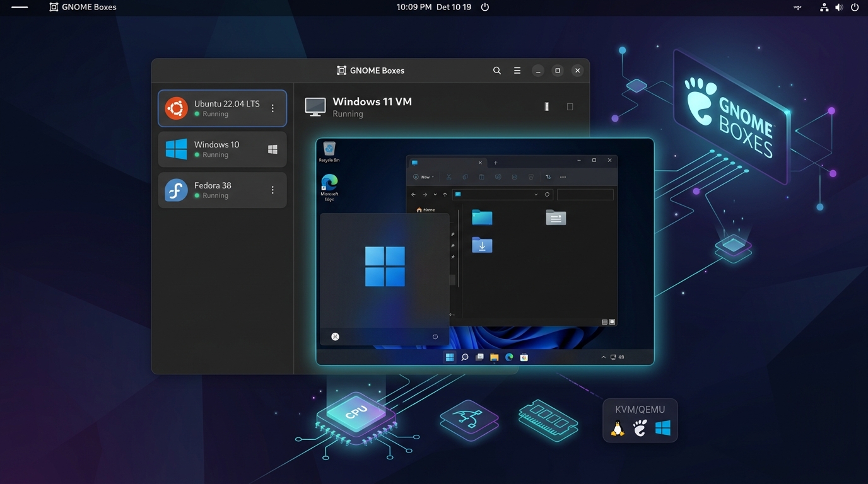868x484 pixels.
Task: Open Edge from the VM taskbar
Action: tap(509, 357)
